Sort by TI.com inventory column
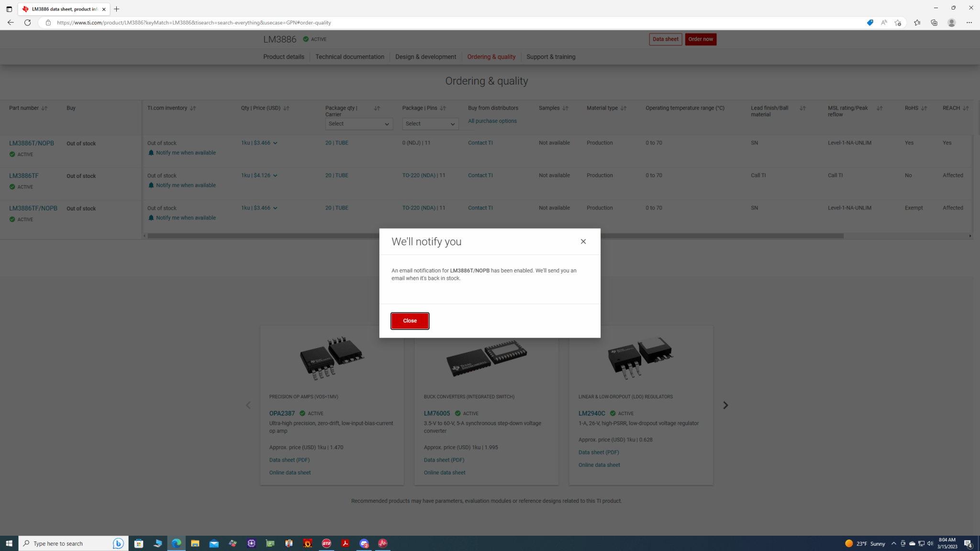The width and height of the screenshot is (980, 551). point(193,108)
